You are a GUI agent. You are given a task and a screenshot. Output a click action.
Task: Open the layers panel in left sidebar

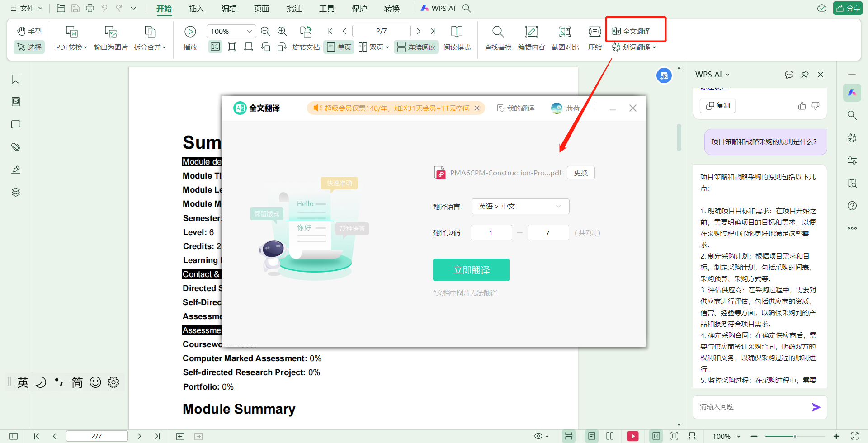(x=16, y=192)
